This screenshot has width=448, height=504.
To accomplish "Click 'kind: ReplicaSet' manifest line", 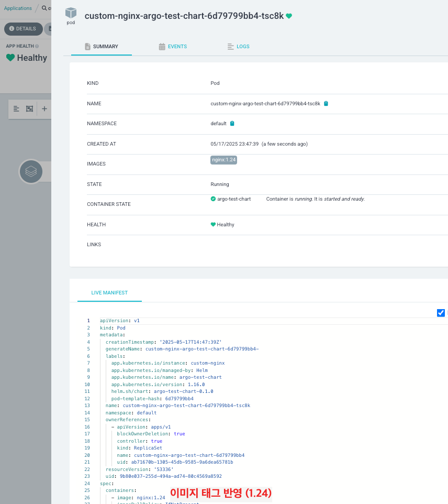I will click(139, 448).
